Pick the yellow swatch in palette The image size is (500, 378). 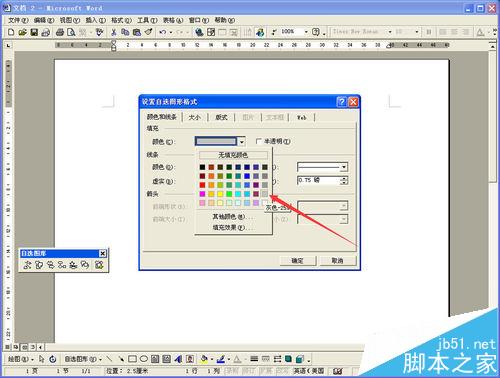(220, 194)
